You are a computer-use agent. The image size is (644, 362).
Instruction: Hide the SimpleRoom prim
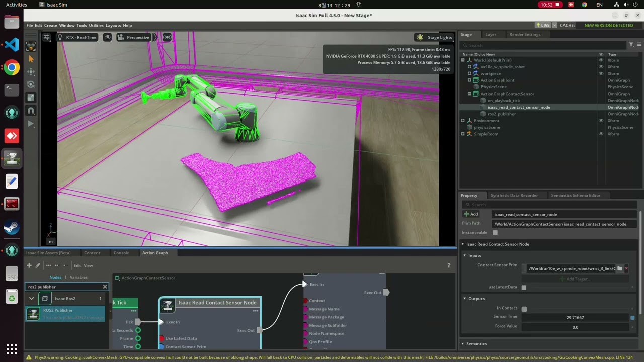click(601, 134)
